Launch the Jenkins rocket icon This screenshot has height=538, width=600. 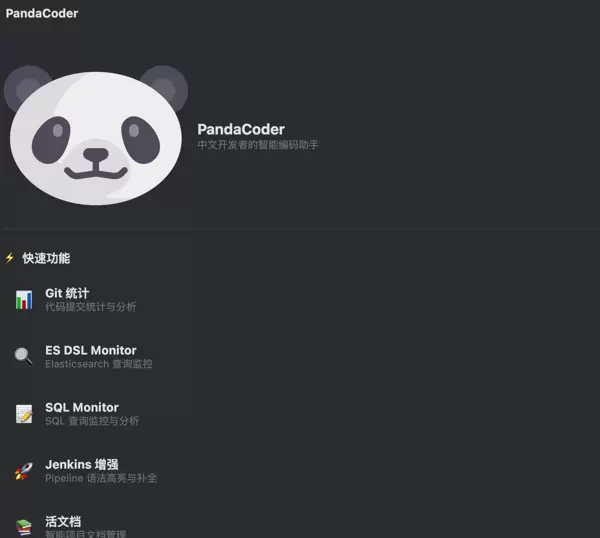24,471
